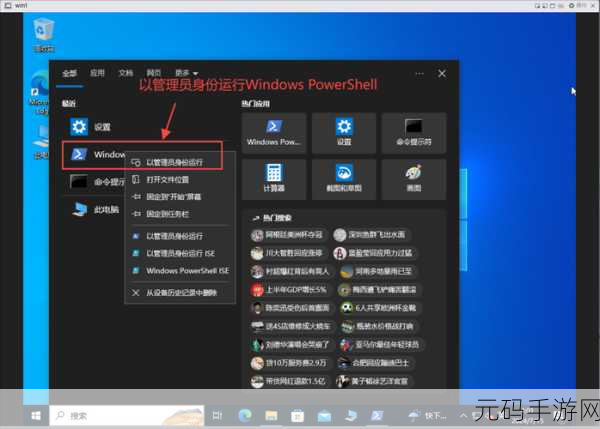Choose 以管理员身份运行 with shield icon
Screen dimensions: 600x429
click(180, 162)
